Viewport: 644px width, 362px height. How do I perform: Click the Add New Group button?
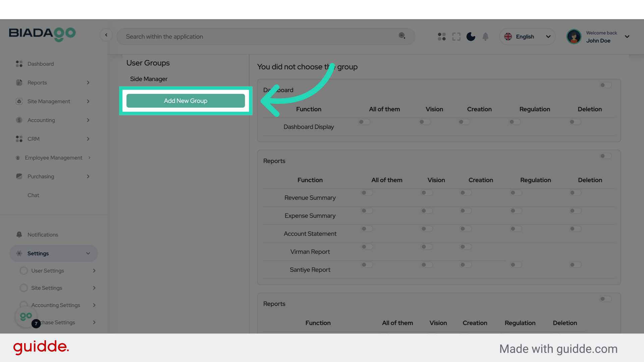(x=185, y=101)
